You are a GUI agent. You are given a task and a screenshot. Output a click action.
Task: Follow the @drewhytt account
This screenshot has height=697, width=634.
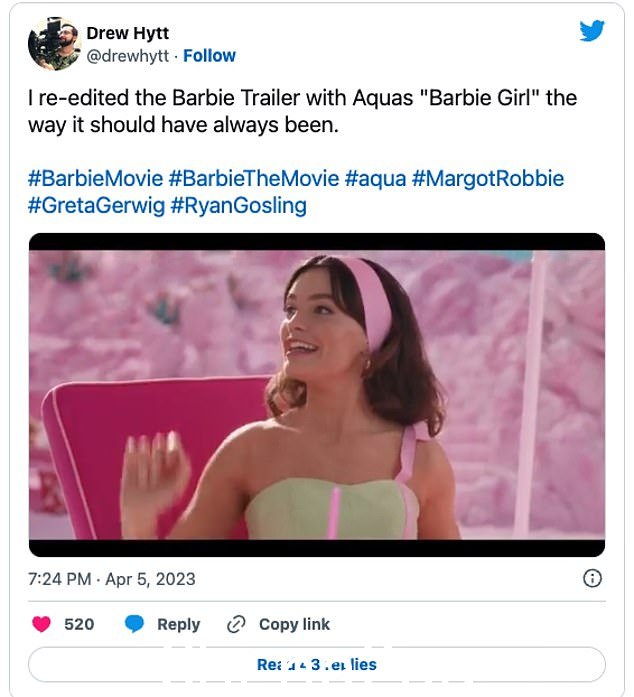click(x=209, y=56)
